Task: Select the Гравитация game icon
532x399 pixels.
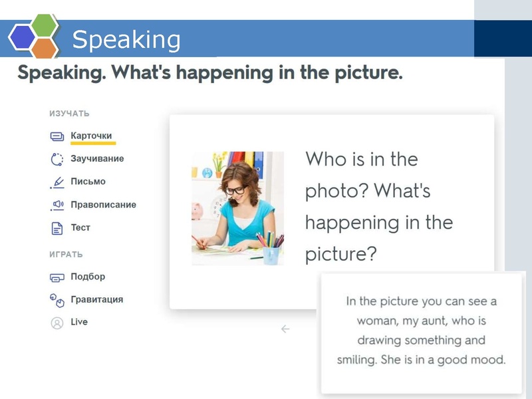Action: coord(57,300)
